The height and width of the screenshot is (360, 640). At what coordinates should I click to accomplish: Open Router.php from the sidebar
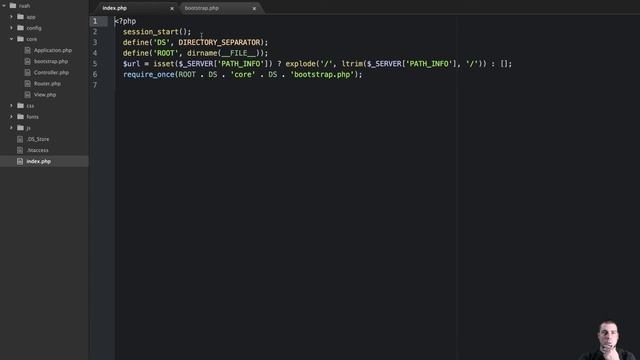[x=47, y=83]
